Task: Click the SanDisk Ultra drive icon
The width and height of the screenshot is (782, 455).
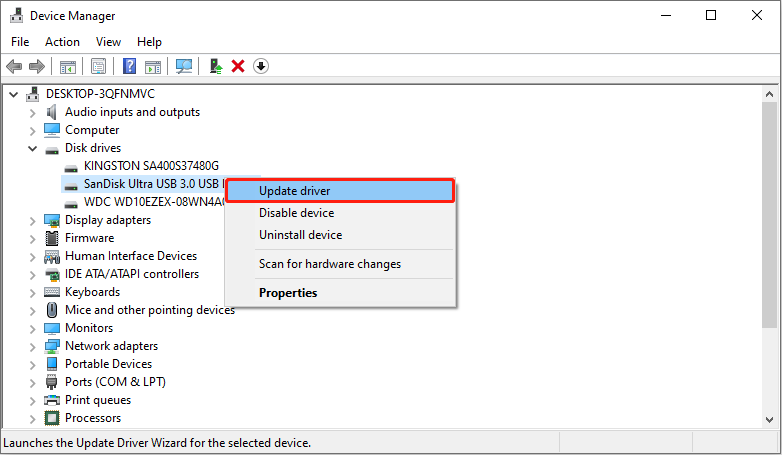Action: pos(71,186)
